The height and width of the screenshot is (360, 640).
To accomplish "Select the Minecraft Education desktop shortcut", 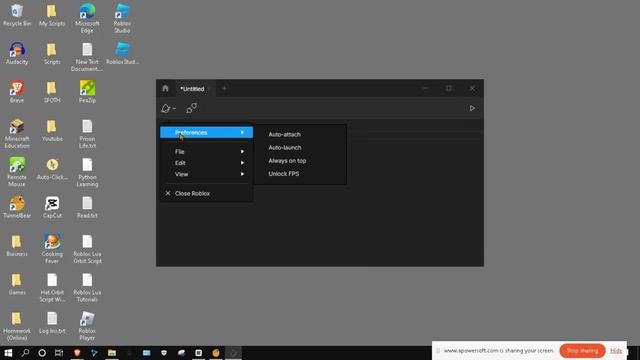I will click(17, 133).
